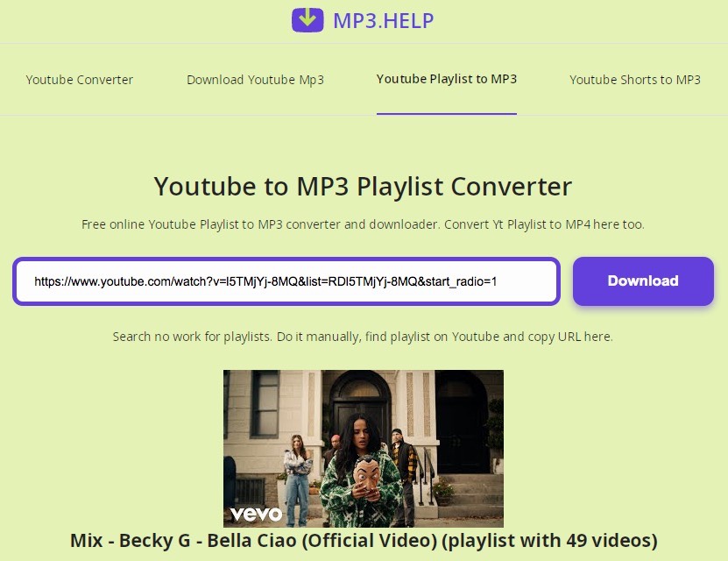Click the Becky G Bella Ciao video thumbnail
The image size is (728, 561).
point(364,448)
